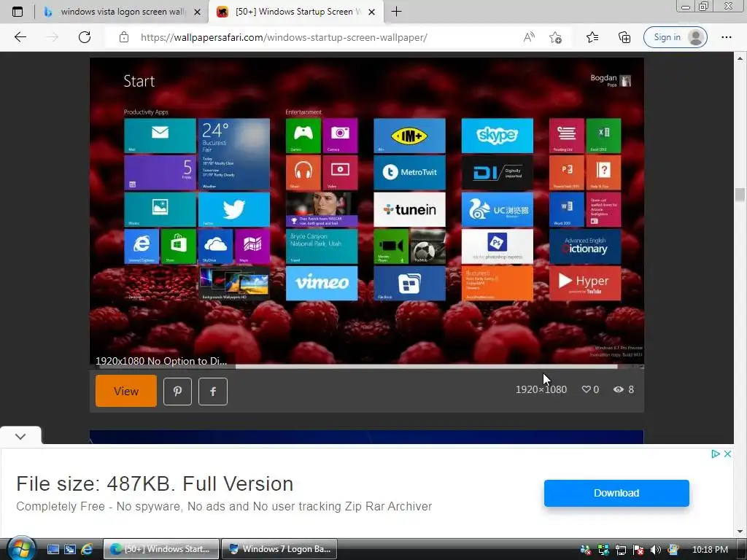747x560 pixels.
Task: Click the 1920×1080 resolution text
Action: pos(541,389)
